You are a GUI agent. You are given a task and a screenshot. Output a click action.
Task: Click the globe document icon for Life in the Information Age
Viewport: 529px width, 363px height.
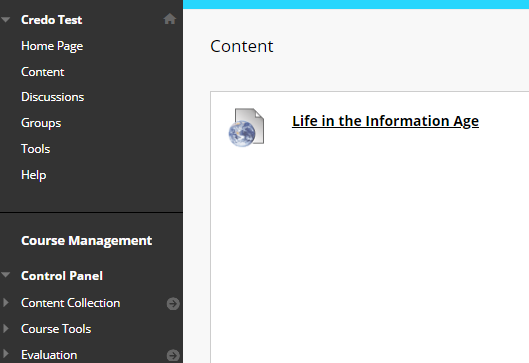click(246, 128)
